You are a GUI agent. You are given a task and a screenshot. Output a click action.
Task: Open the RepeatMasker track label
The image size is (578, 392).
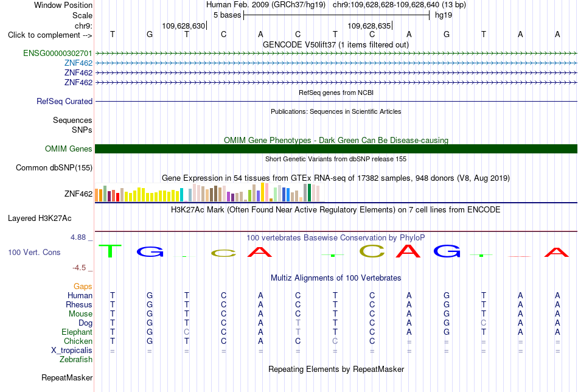(67, 377)
